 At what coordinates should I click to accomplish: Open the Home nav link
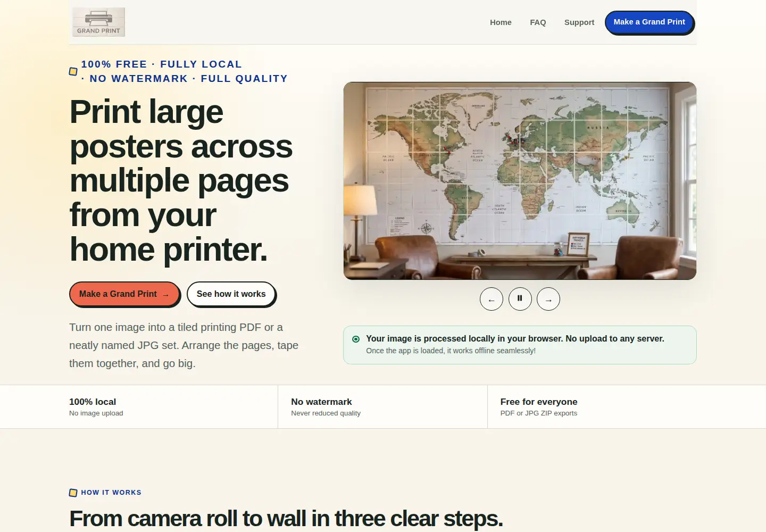point(501,22)
